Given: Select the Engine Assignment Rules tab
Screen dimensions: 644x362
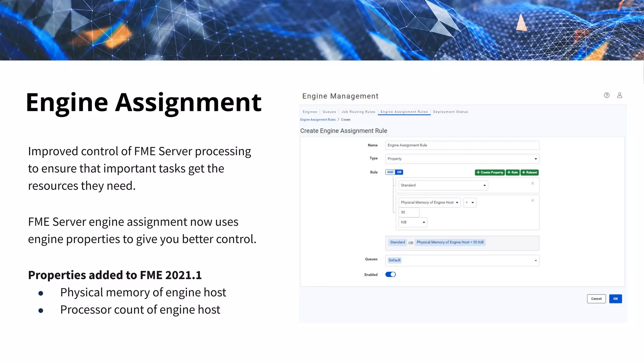Looking at the screenshot, I should point(404,112).
